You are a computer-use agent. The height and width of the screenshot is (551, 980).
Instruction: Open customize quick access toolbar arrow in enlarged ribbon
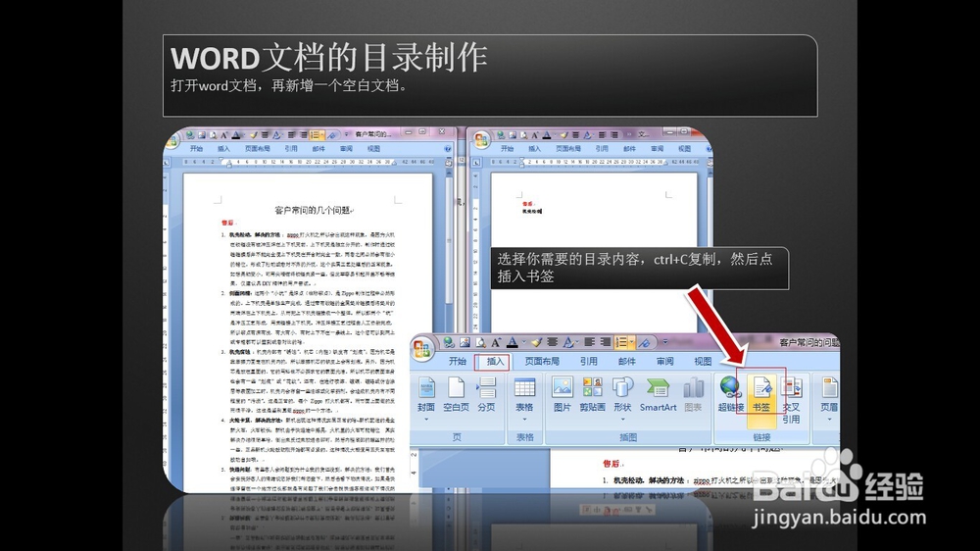[665, 342]
